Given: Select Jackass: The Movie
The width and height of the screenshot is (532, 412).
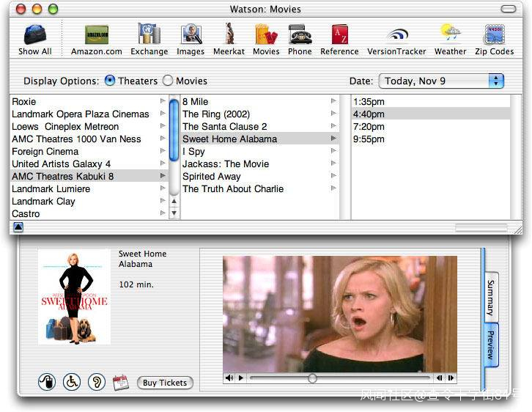Looking at the screenshot, I should pos(260,164).
